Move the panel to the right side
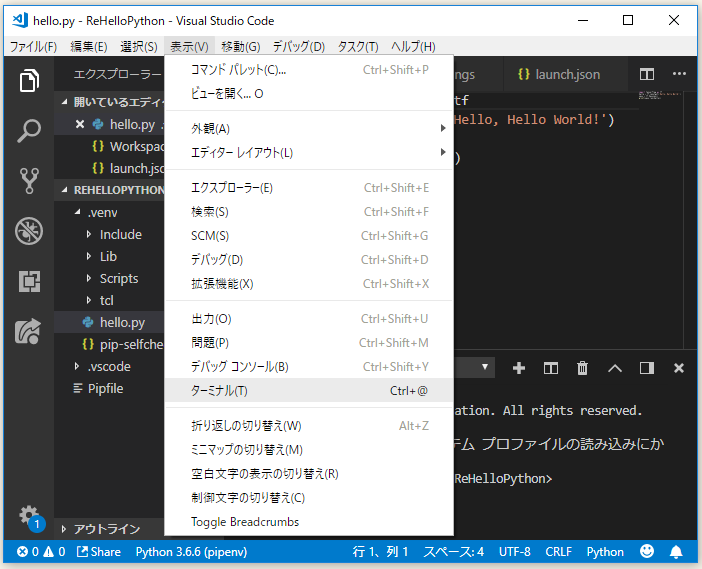The height and width of the screenshot is (569, 702). click(646, 368)
